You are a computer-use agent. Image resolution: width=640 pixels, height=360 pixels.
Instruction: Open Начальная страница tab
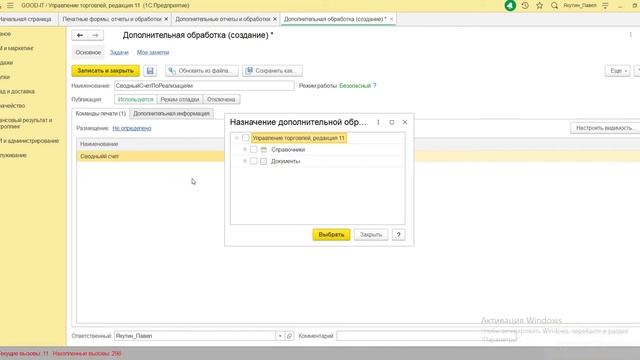(x=25, y=19)
